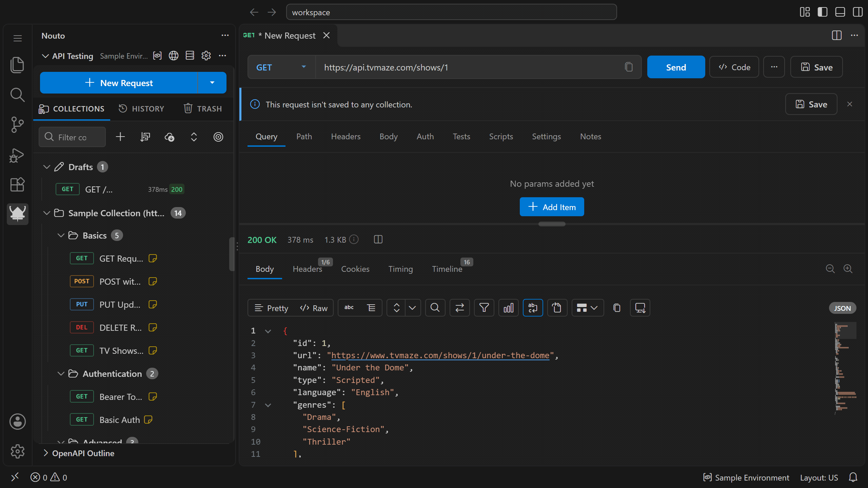Open the Explorer icon in activity bar
Screen dimensions: 868x488
(17, 65)
